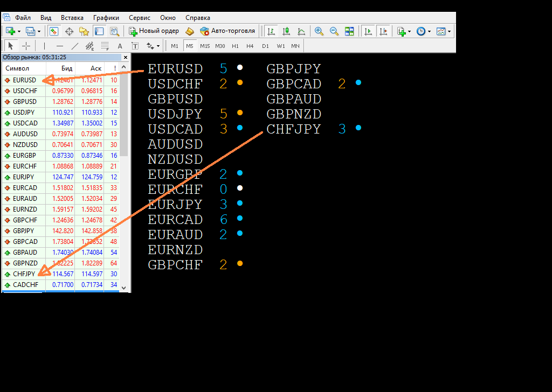Viewport: 552px width, 392px height.
Task: Click Market Watch scrollbar up arrow
Action: (123, 67)
